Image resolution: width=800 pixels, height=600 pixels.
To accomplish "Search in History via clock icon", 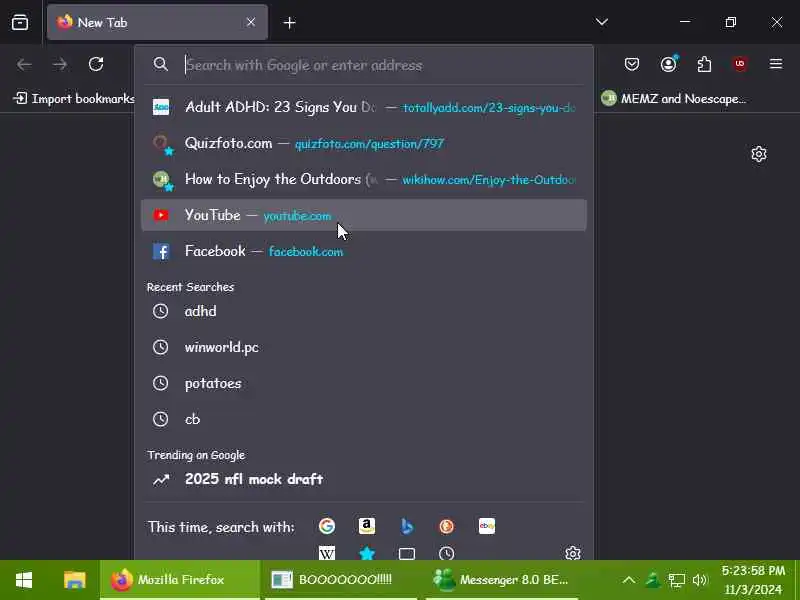I will pos(446,553).
